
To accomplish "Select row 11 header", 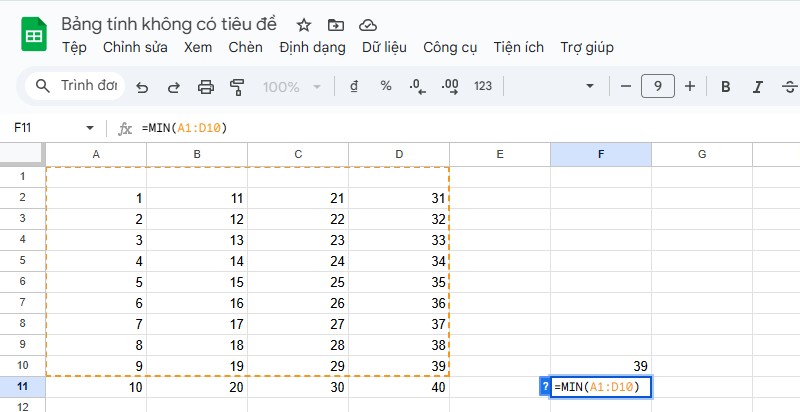I will coord(22,387).
